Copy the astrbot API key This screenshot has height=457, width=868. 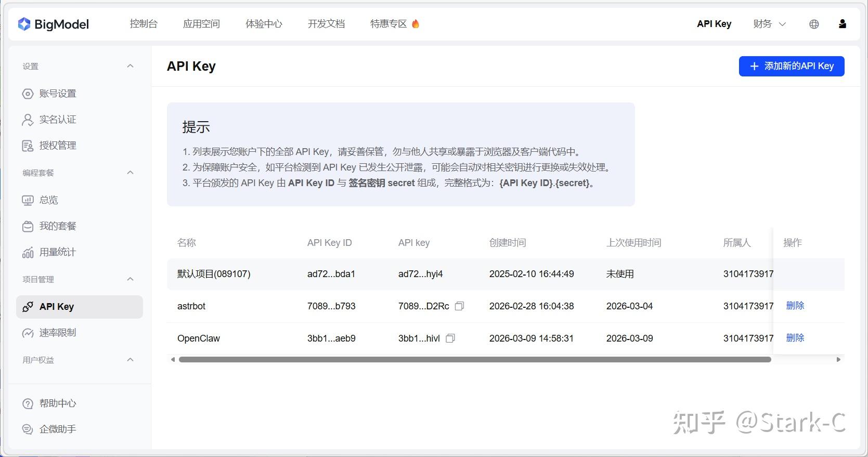pos(459,306)
